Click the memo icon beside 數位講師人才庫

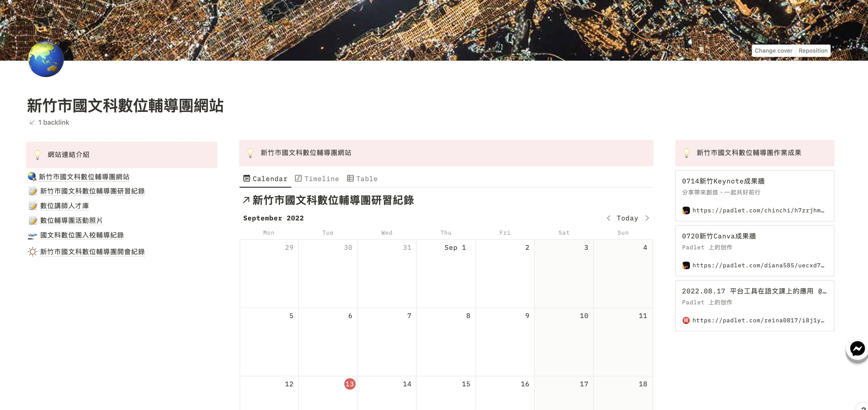coord(33,206)
